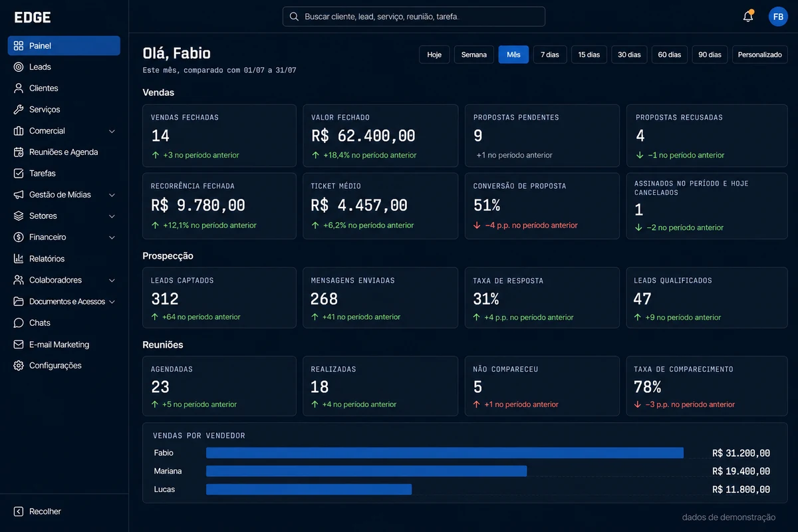
Task: Select the Documentos e Acessos folder icon
Action: pos(19,301)
